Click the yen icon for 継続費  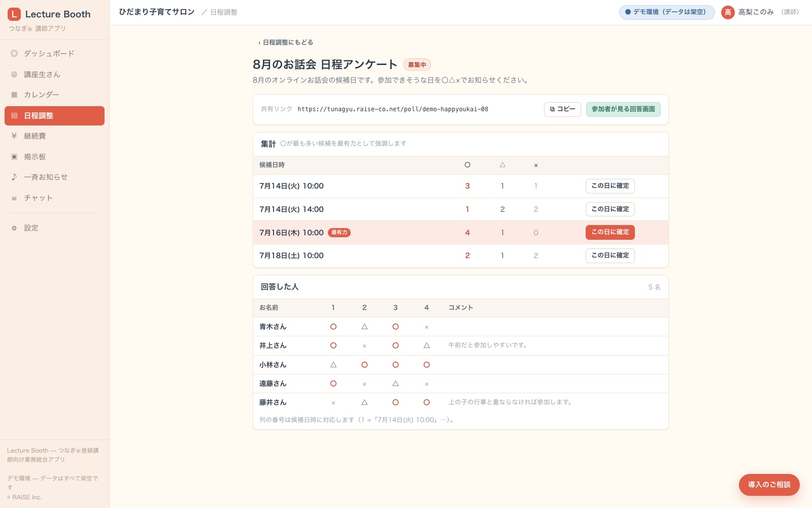(14, 136)
